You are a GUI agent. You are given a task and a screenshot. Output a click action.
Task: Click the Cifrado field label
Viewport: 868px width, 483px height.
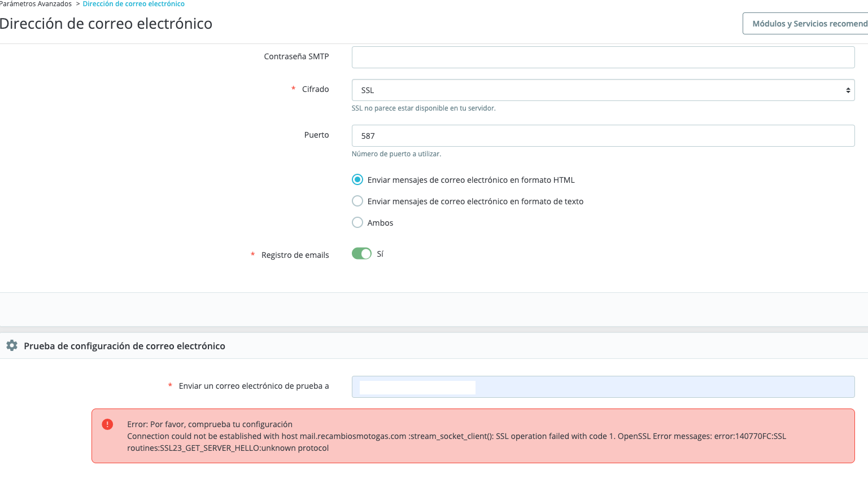point(315,89)
